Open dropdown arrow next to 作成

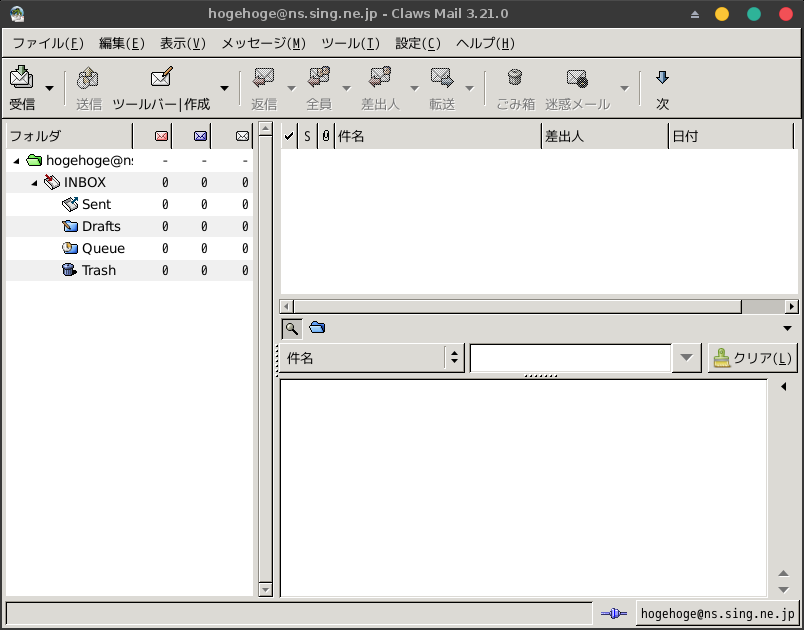tap(224, 88)
